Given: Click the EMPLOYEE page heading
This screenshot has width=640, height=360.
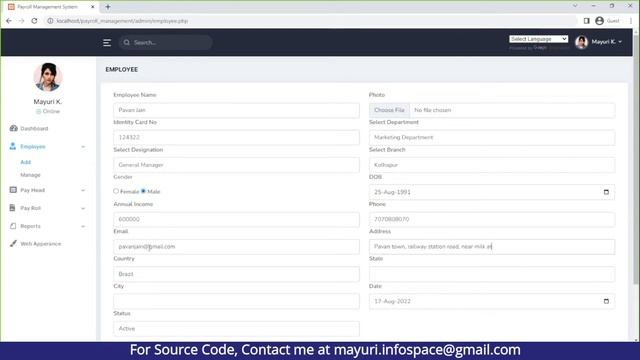Looking at the screenshot, I should (122, 69).
